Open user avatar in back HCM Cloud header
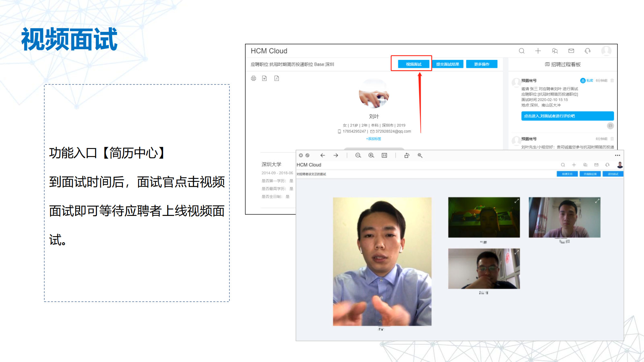The width and height of the screenshot is (644, 362). coord(606,51)
